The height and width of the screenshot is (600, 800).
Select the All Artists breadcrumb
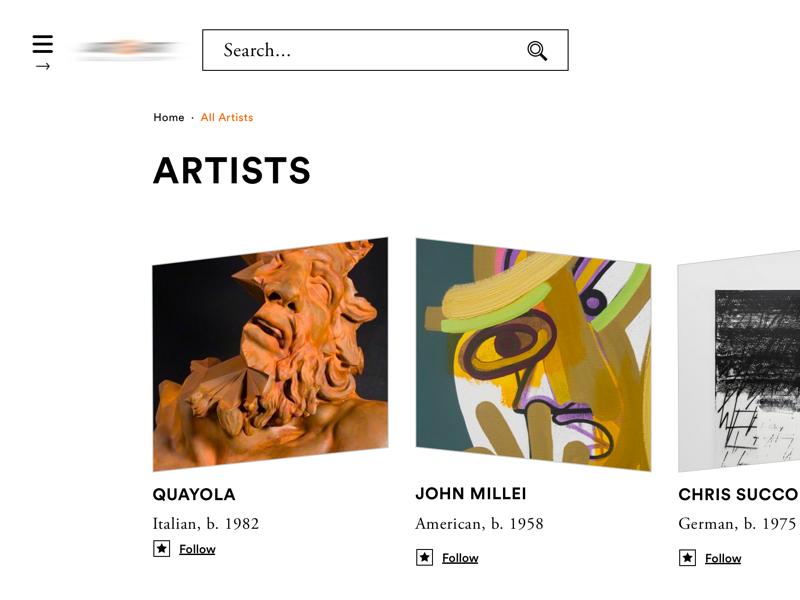226,117
